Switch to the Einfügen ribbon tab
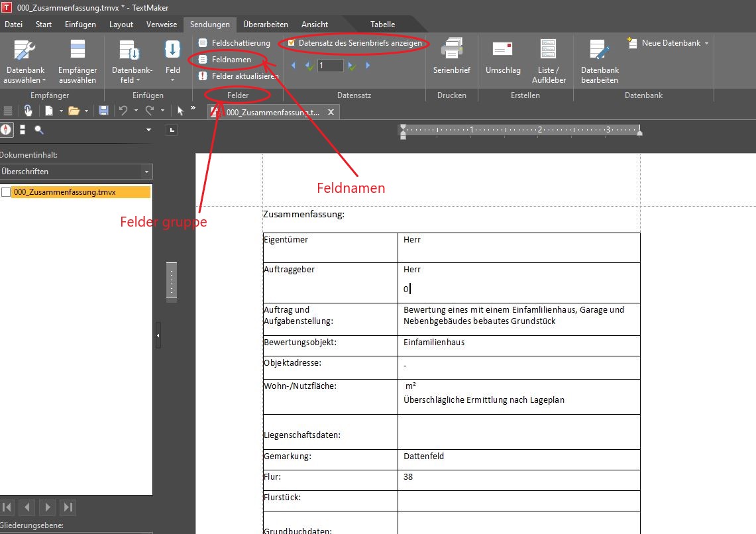756x534 pixels. (81, 24)
